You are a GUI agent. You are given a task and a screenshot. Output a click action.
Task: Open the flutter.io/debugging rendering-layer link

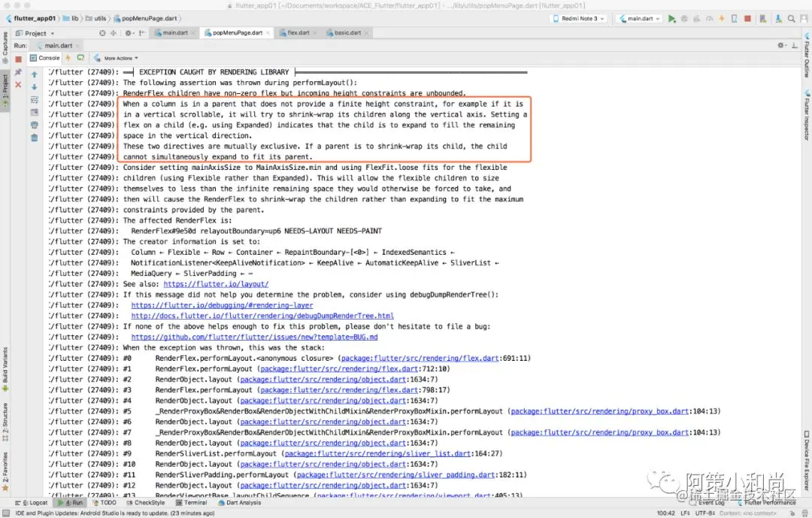click(222, 305)
